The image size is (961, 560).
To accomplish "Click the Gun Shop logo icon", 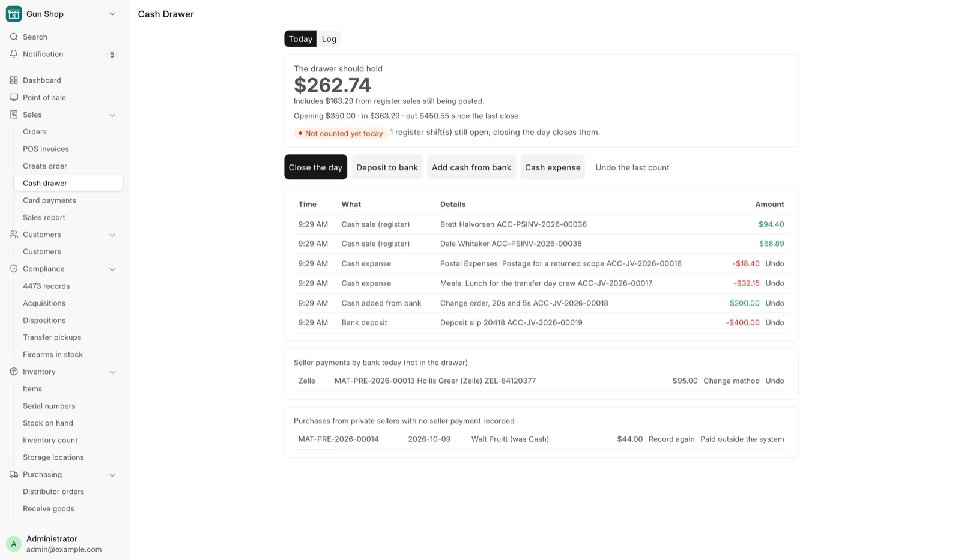I will point(14,14).
